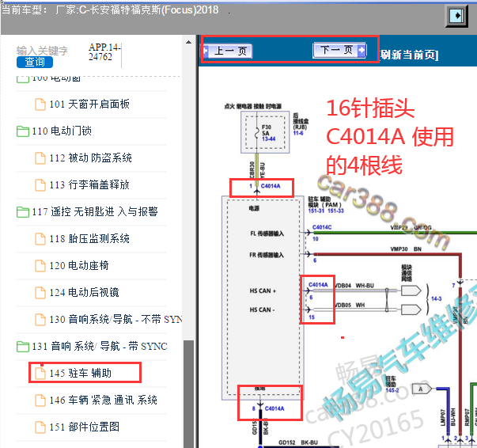
Task: Expand 131 音响 系统/ 导航 - 带 SYNC folder
Action: coord(100,347)
